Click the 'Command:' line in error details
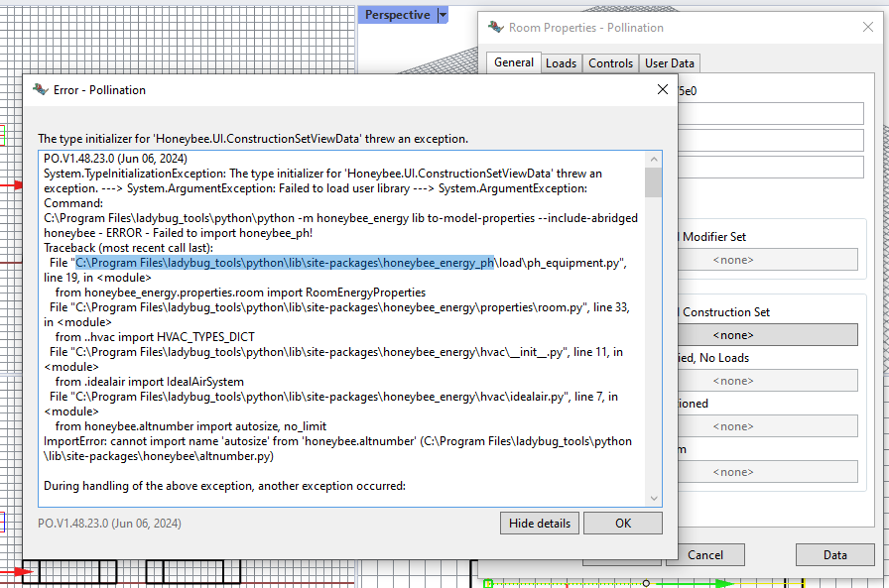 pos(73,203)
